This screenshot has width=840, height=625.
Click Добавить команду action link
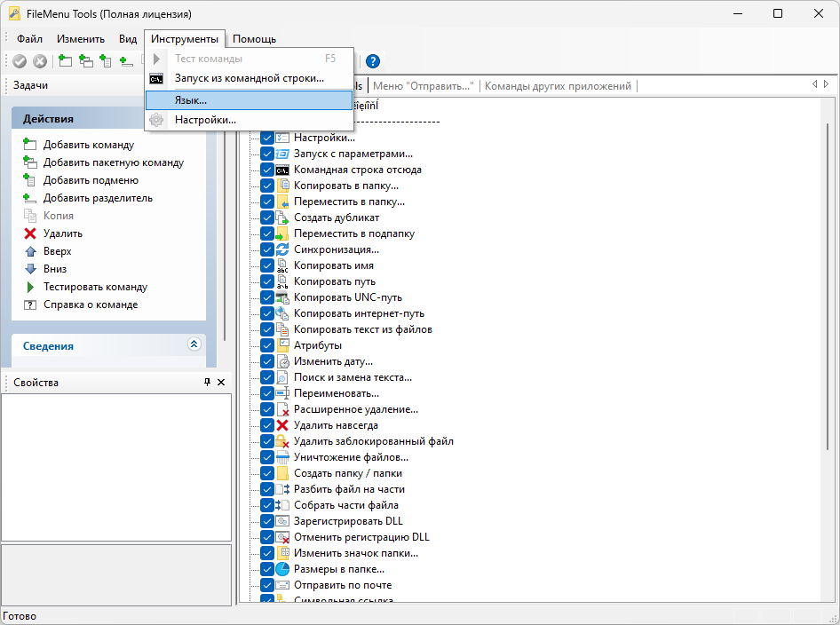point(89,145)
